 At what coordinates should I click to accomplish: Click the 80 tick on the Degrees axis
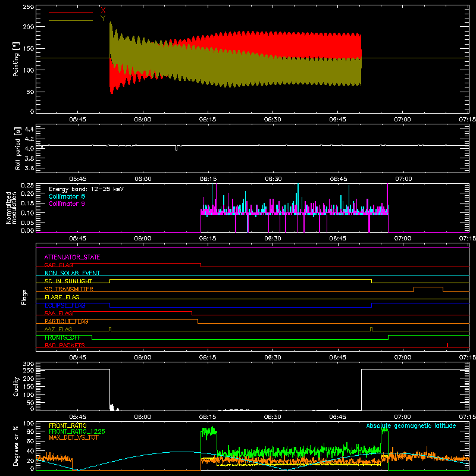[x=30, y=431]
